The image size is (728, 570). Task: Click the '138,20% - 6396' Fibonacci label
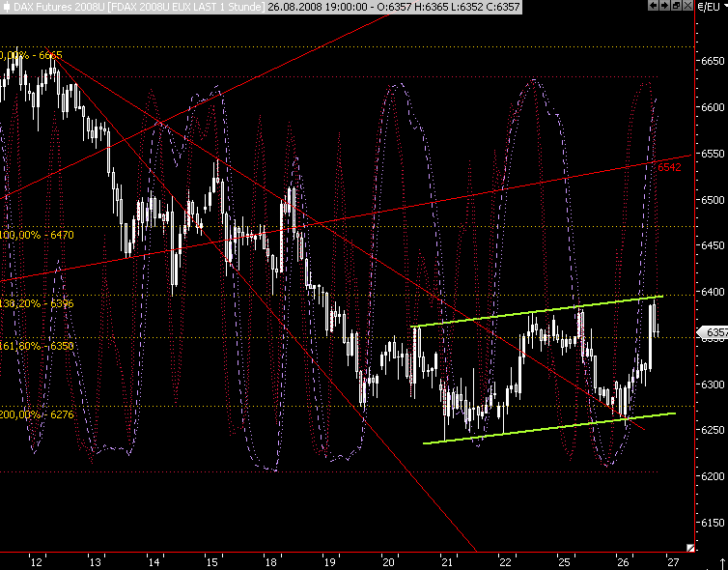(37, 303)
